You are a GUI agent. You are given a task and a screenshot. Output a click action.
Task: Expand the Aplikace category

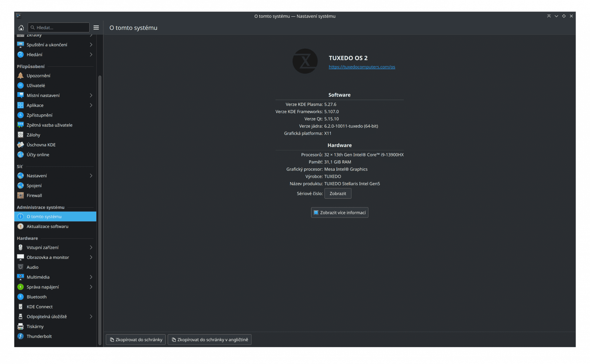[x=91, y=105]
